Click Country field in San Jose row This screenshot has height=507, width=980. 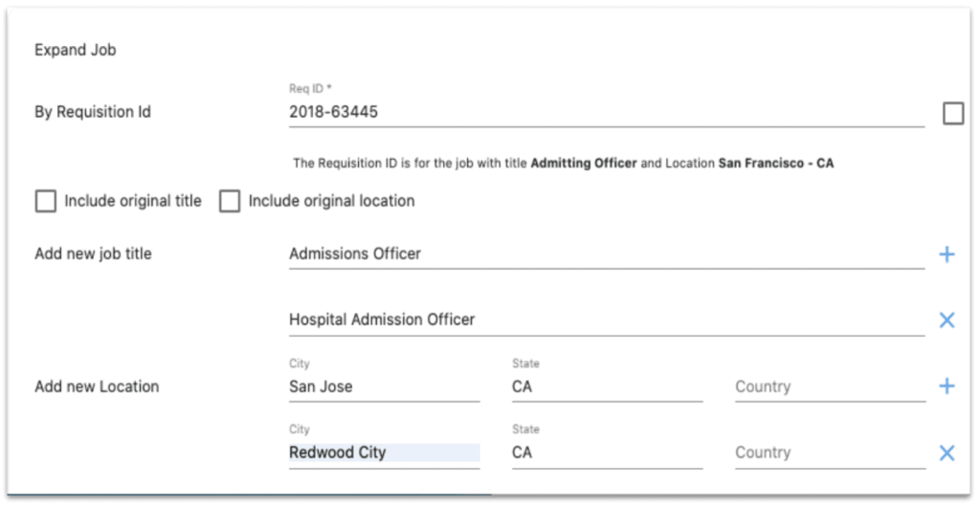830,386
